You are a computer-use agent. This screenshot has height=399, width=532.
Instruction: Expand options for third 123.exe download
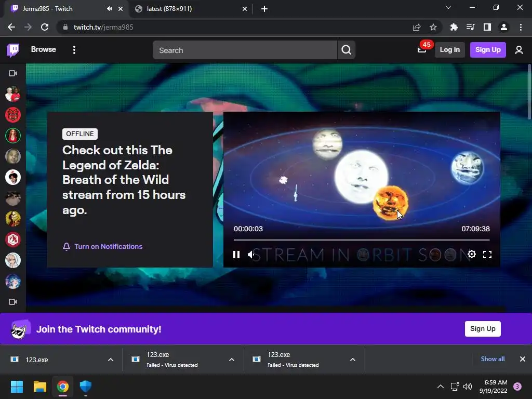click(353, 360)
